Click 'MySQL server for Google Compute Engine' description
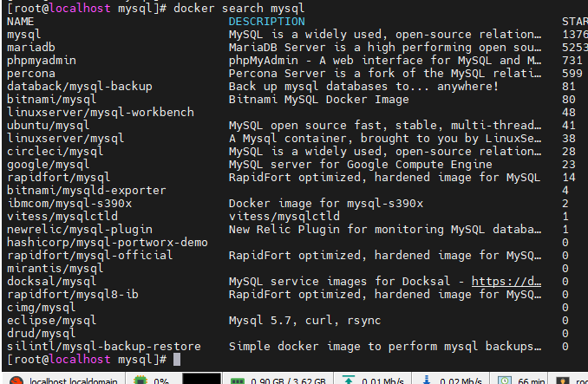588x384 pixels. coord(361,164)
